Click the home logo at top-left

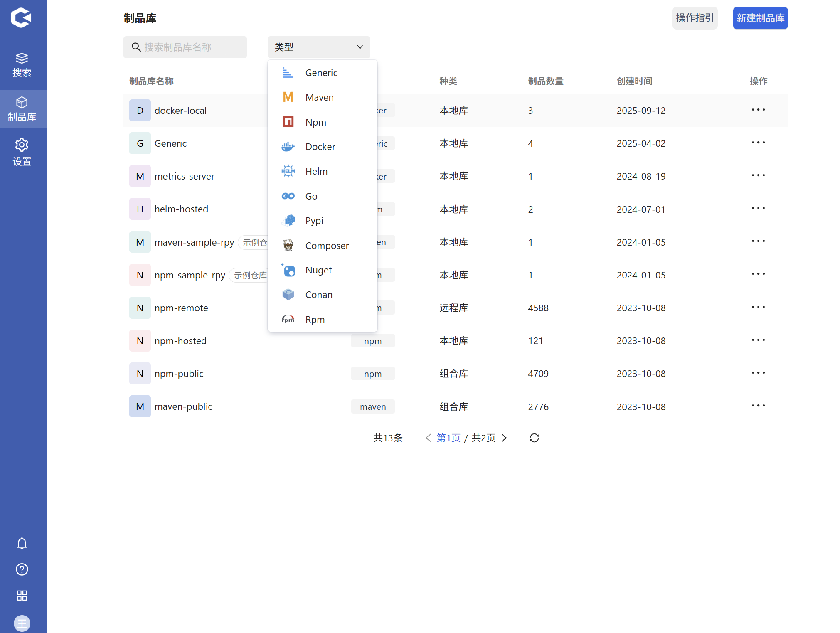(21, 18)
